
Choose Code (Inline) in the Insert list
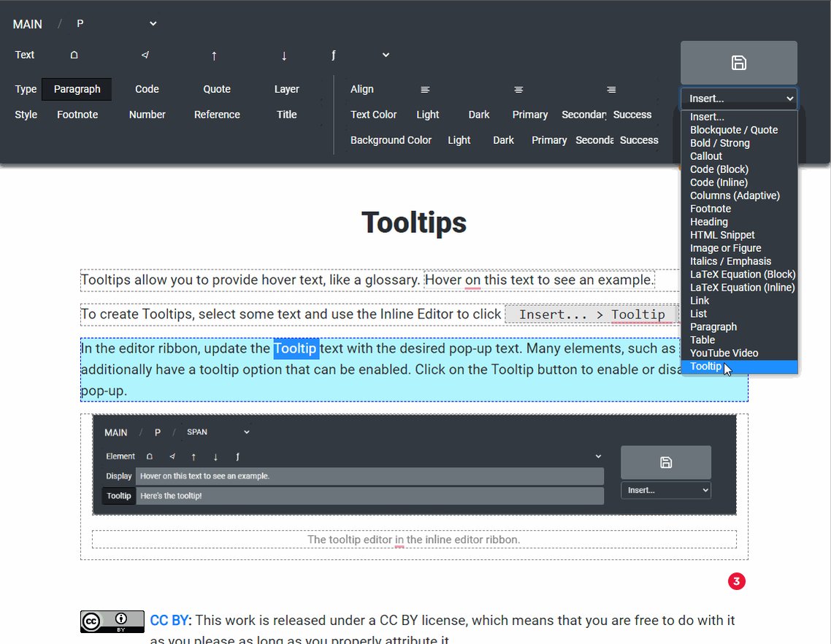[x=739, y=183]
